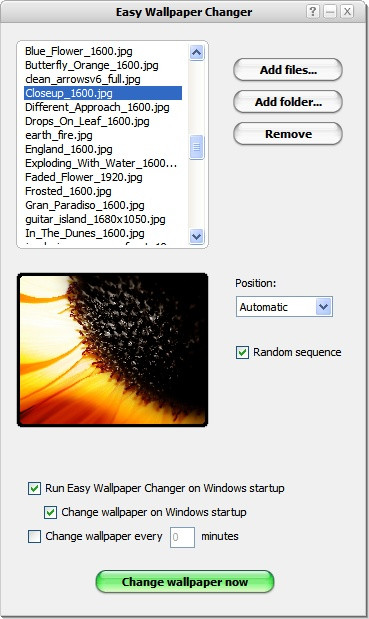The image size is (369, 619).
Task: Click the Remove button
Action: coord(288,134)
